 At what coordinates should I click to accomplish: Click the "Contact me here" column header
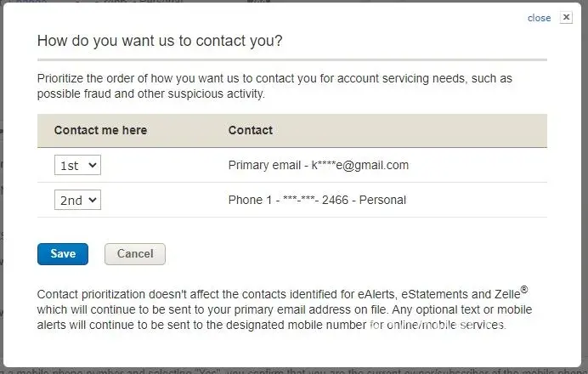[x=100, y=130]
